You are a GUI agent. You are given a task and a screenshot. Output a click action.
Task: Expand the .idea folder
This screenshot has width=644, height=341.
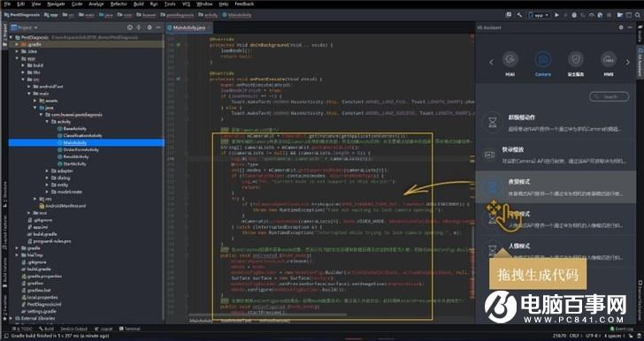[x=17, y=51]
